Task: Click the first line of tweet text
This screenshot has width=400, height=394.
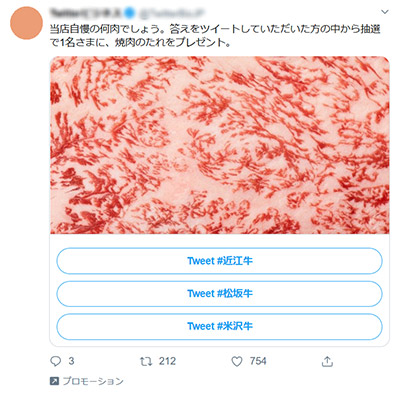Action: coord(215,29)
